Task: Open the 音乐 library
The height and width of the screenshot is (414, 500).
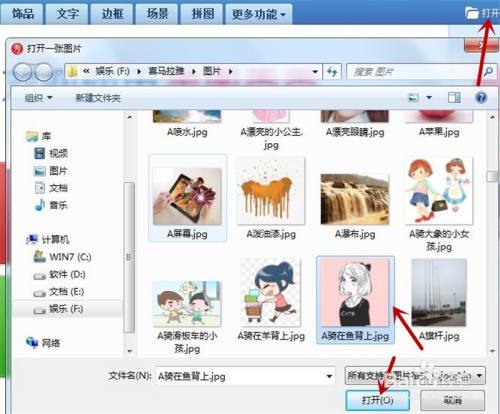Action: 51,205
